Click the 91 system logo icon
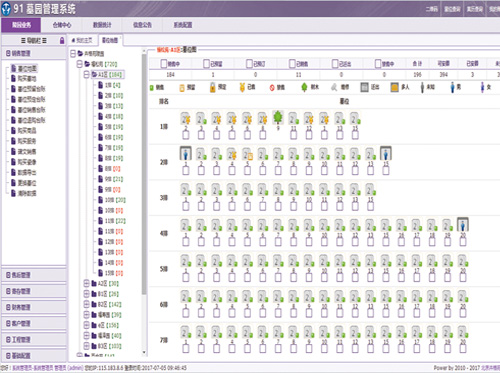The height and width of the screenshot is (373, 500). tap(6, 9)
